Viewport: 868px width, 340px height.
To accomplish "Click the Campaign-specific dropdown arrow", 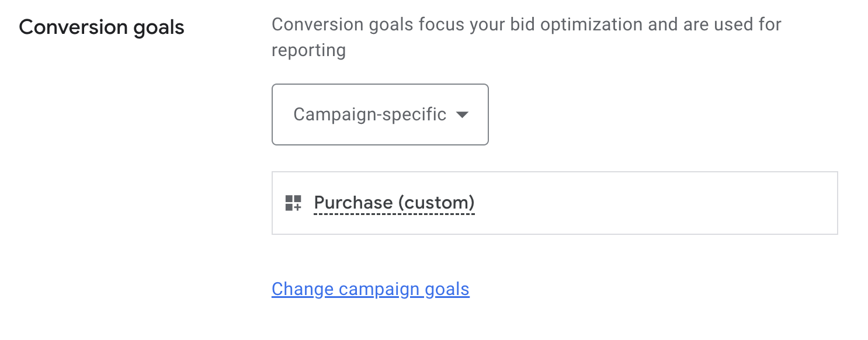I will tap(462, 115).
